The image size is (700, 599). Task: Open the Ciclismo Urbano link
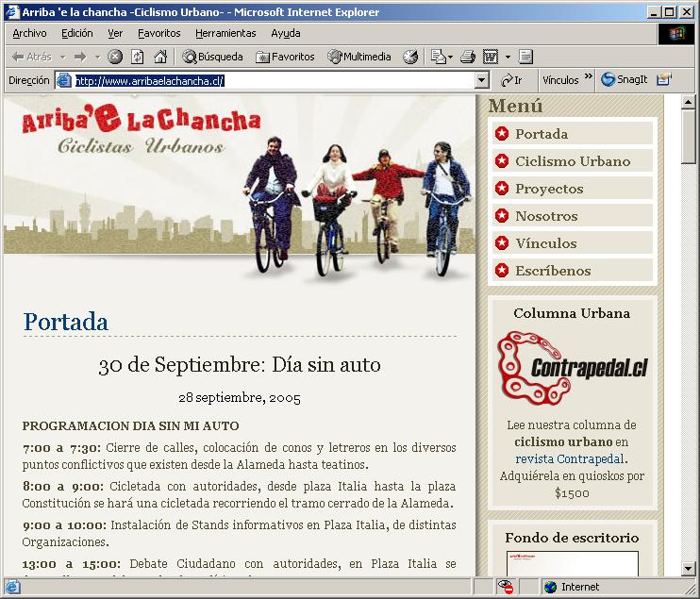click(573, 161)
